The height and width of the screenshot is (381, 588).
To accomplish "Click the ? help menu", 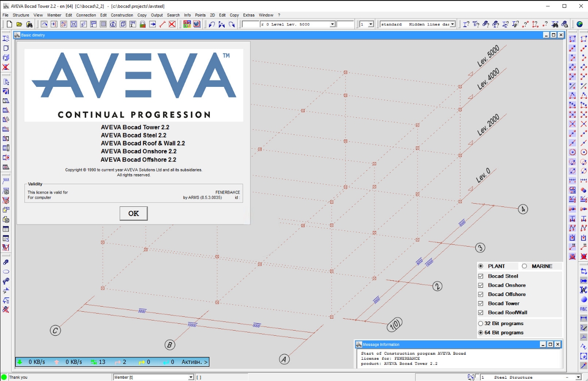I will (279, 15).
